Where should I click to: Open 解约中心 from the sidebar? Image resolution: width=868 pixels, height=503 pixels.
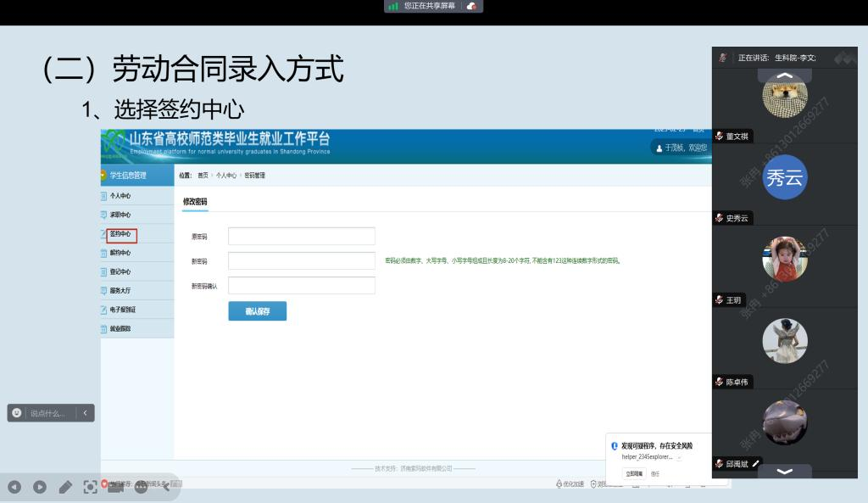120,253
